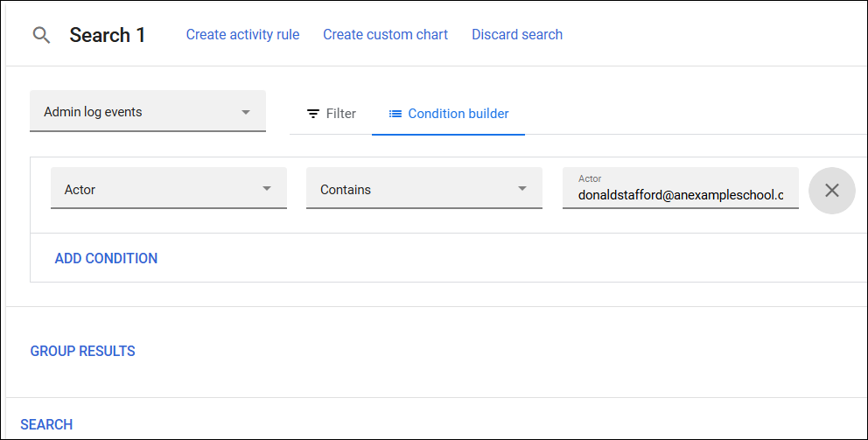Open the Admin log events data source dropdown
The image size is (868, 440).
click(147, 112)
